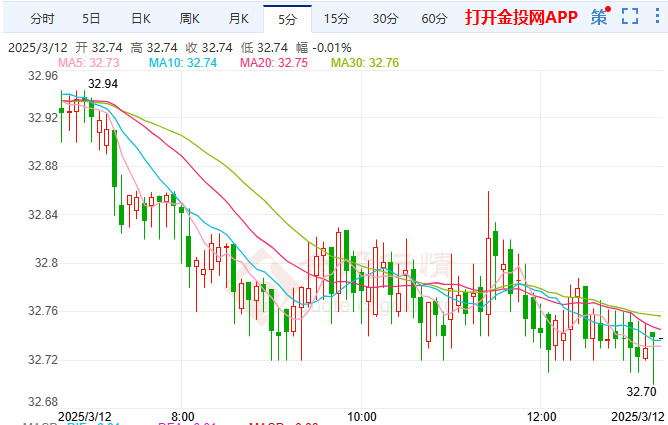Screen dimensions: 668x425
Task: Click the 10:00 time axis label
Action: click(362, 416)
